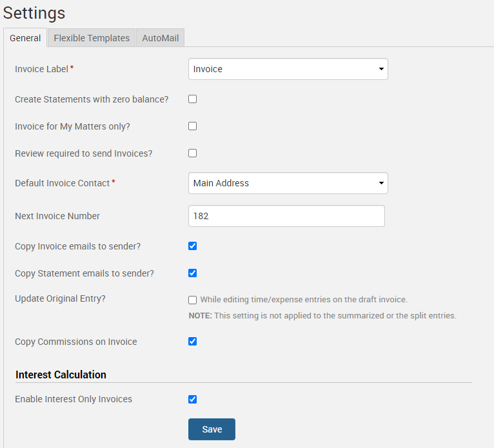The image size is (494, 448).
Task: Click the "Copy Commissions on Invoice" label
Action: pyautogui.click(x=76, y=342)
